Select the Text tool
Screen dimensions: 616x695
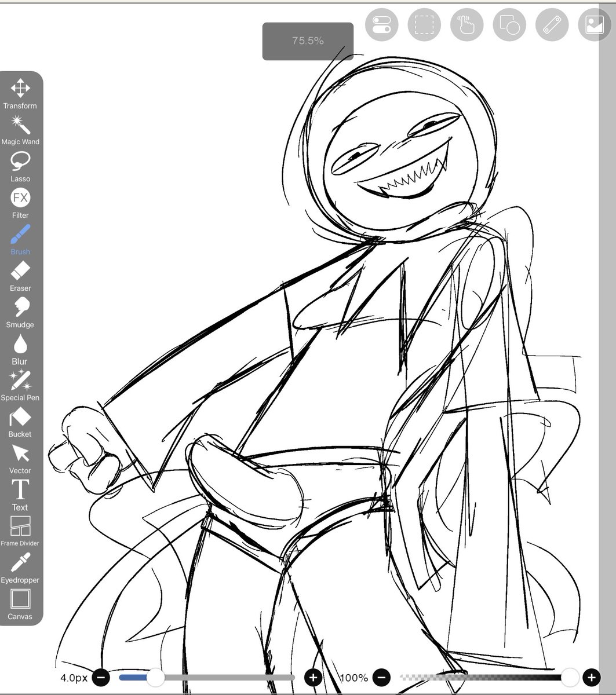[x=20, y=495]
